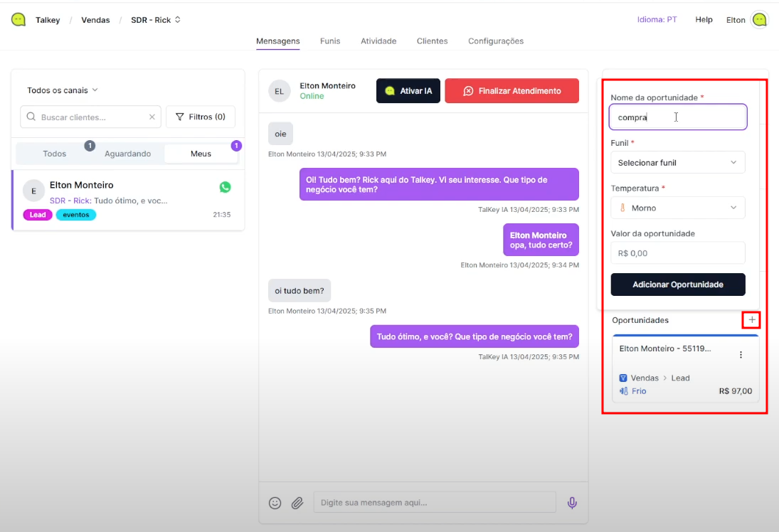Select the Aguardando conversation filter
779x532 pixels.
coord(127,154)
